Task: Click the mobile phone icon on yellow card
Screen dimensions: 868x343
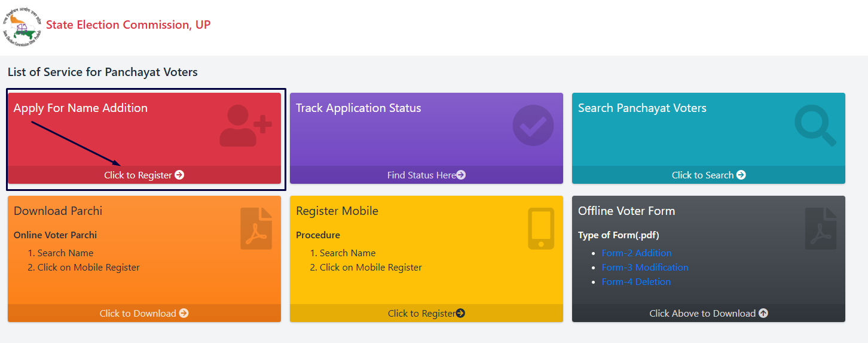Action: [541, 229]
